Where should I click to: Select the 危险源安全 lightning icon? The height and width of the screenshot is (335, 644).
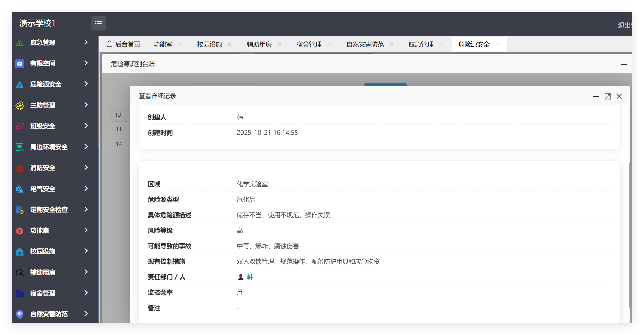[x=20, y=85]
